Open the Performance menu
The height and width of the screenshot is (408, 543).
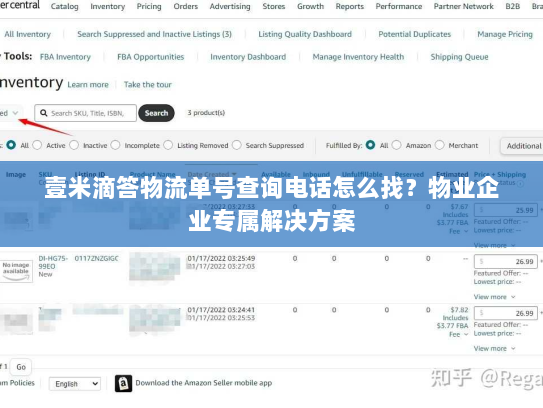[399, 7]
